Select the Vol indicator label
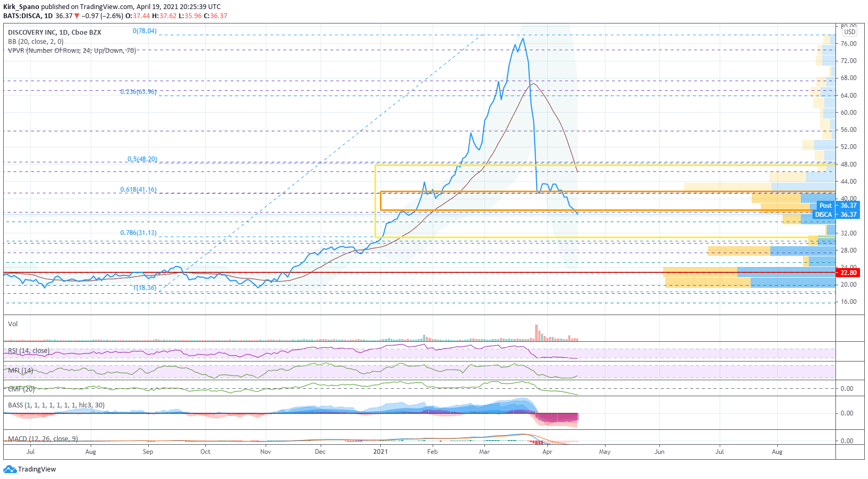The height and width of the screenshot is (479, 868). 13,324
